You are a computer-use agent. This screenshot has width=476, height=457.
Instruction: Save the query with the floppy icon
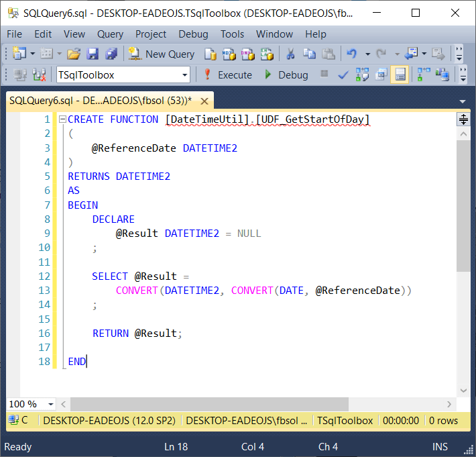[93, 54]
